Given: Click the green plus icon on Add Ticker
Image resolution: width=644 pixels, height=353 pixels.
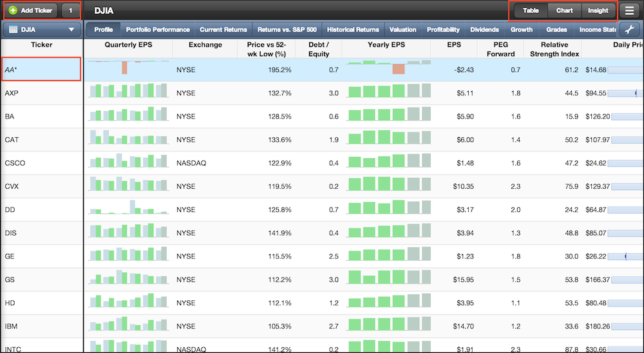Looking at the screenshot, I should pyautogui.click(x=13, y=10).
